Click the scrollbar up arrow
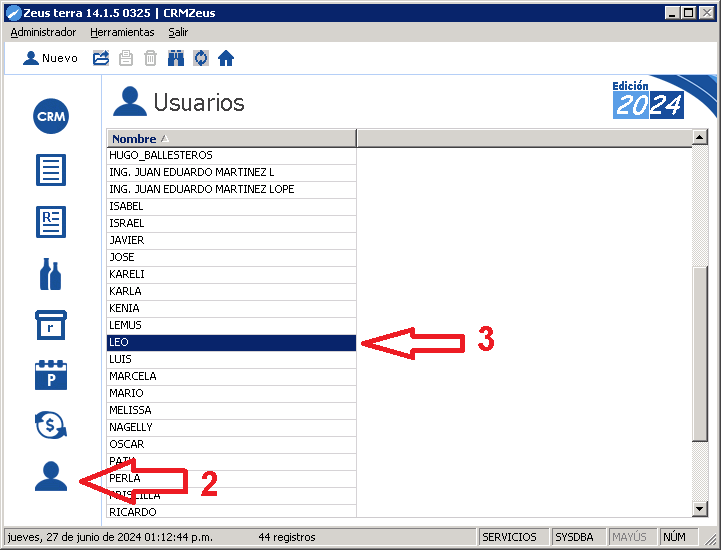The width and height of the screenshot is (721, 550). coord(699,137)
